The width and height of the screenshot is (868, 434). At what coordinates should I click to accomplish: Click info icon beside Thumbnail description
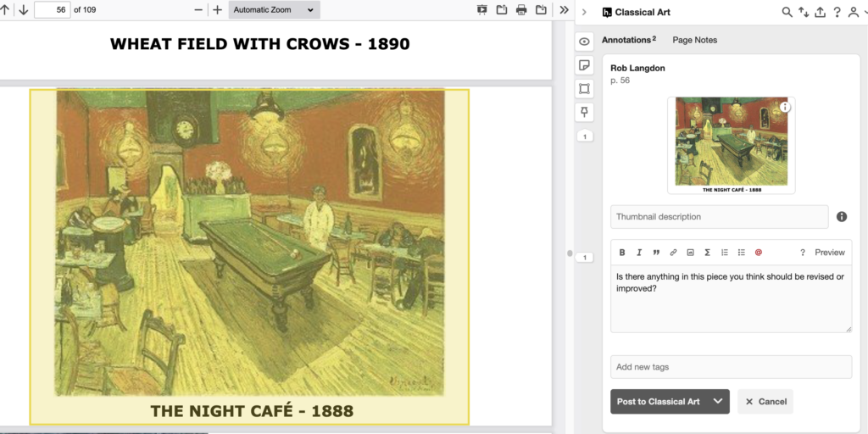[842, 216]
